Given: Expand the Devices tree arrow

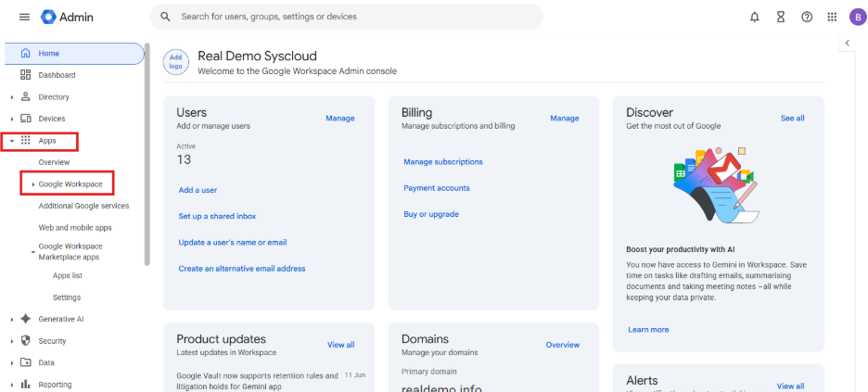Looking at the screenshot, I should 12,119.
